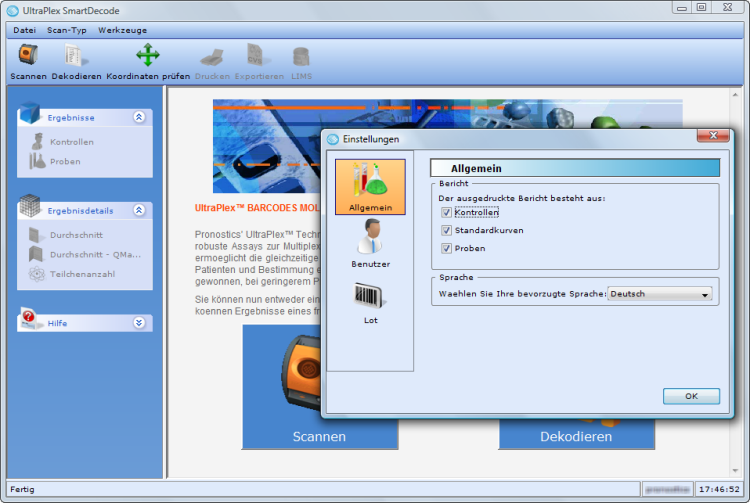Click the Proben flask sidebar icon
The height and width of the screenshot is (503, 750).
click(x=37, y=161)
